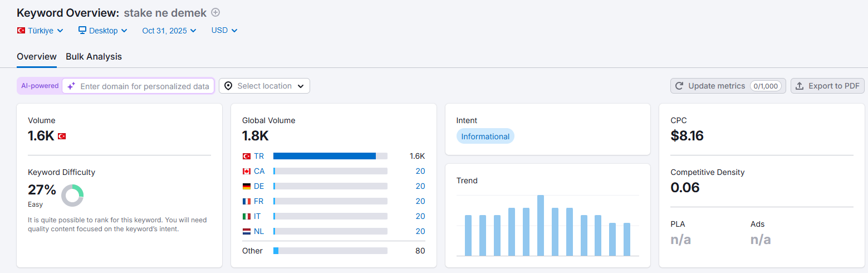Click the upload icon on Export to PDF
This screenshot has width=868, height=273.
[800, 86]
